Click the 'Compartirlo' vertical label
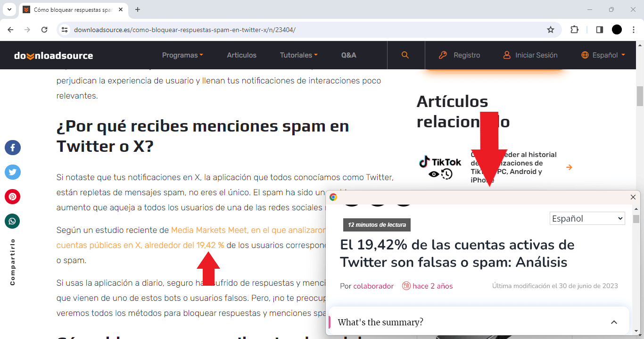Image resolution: width=644 pixels, height=339 pixels. coord(13,262)
